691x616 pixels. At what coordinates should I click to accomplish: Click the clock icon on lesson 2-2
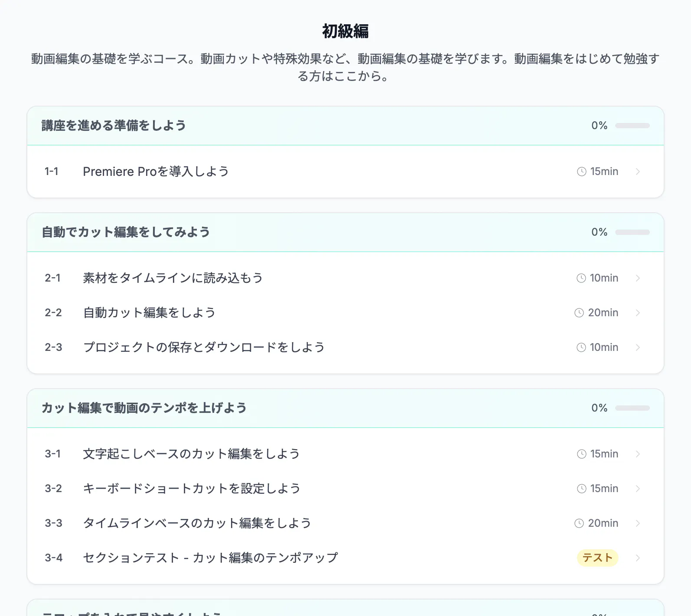[x=579, y=313]
